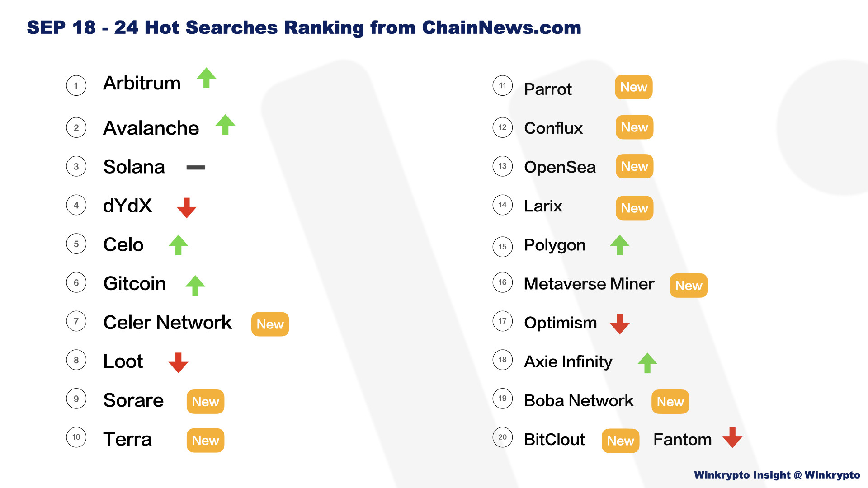The image size is (868, 488).
Task: Click the Hot Searches Ranking title
Action: click(x=304, y=28)
